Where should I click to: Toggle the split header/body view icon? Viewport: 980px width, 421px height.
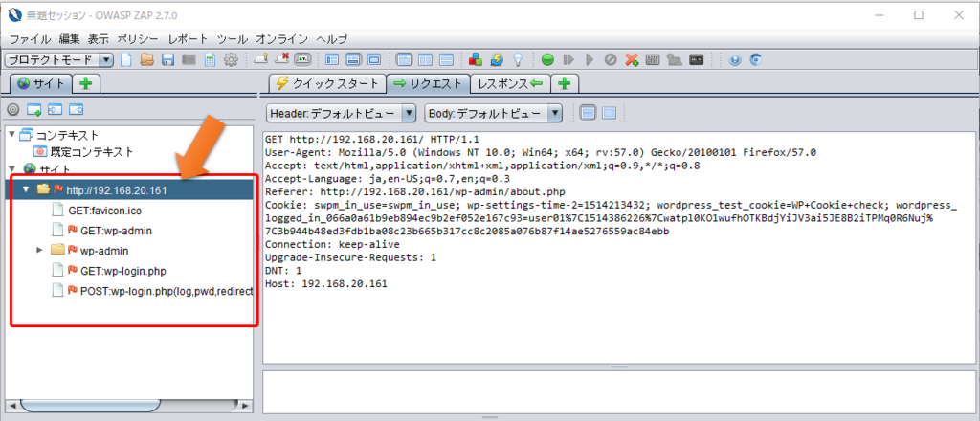pos(588,113)
